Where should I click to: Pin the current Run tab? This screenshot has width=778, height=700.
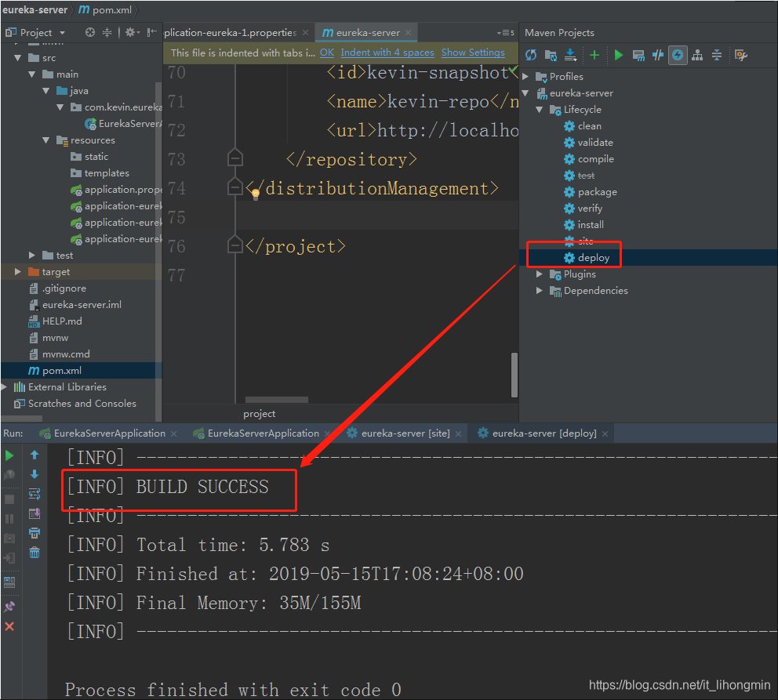click(9, 606)
